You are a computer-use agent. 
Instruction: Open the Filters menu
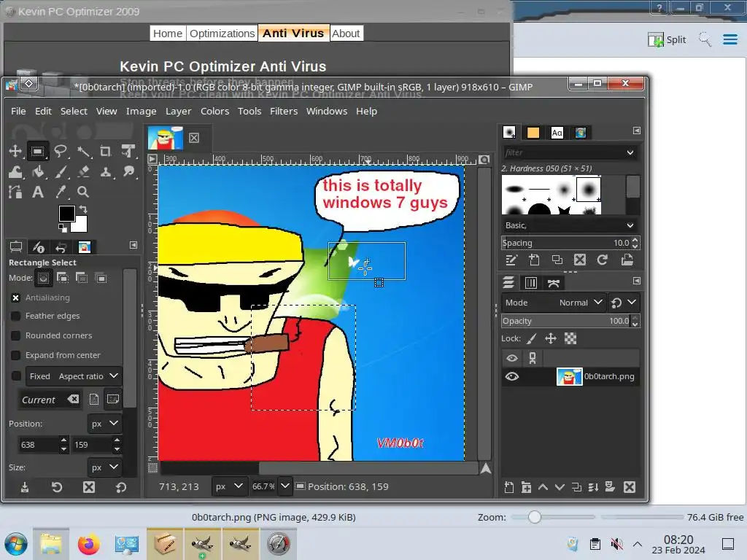point(284,111)
